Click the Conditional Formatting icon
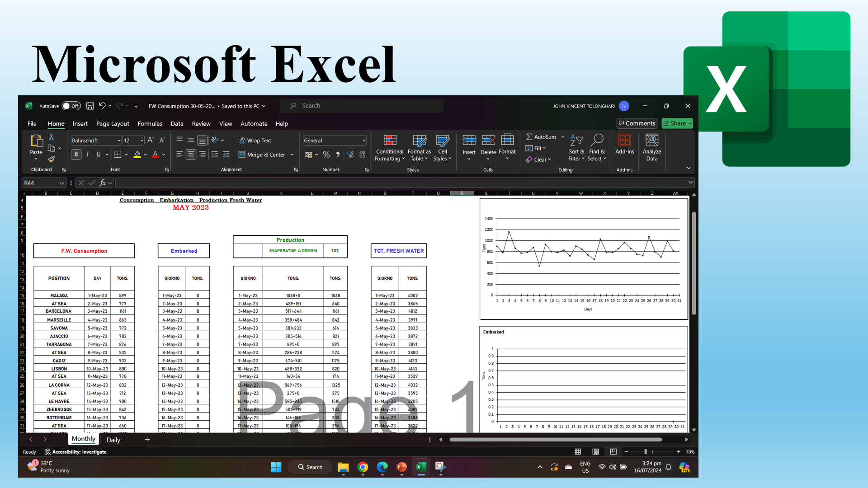Image resolution: width=868 pixels, height=488 pixels. click(390, 141)
